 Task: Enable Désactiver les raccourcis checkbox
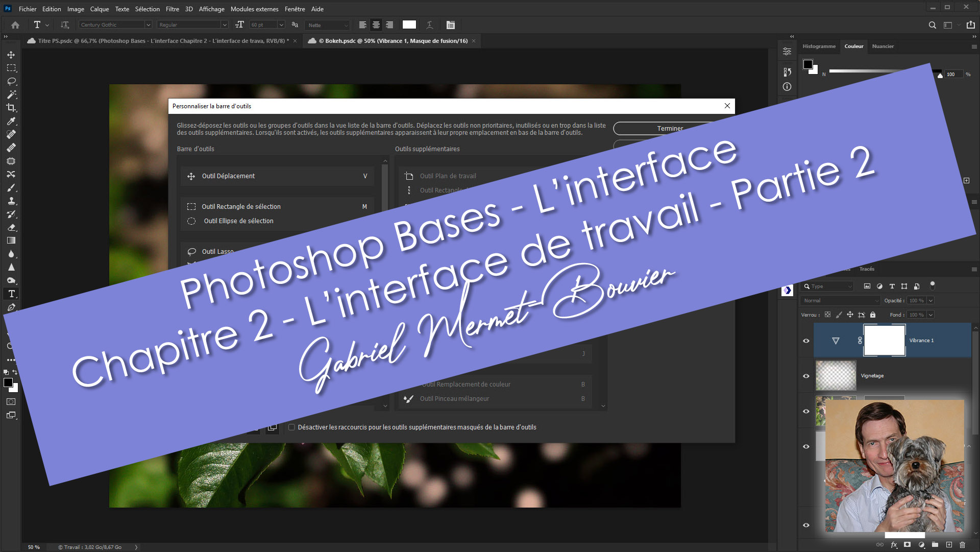[x=291, y=427]
